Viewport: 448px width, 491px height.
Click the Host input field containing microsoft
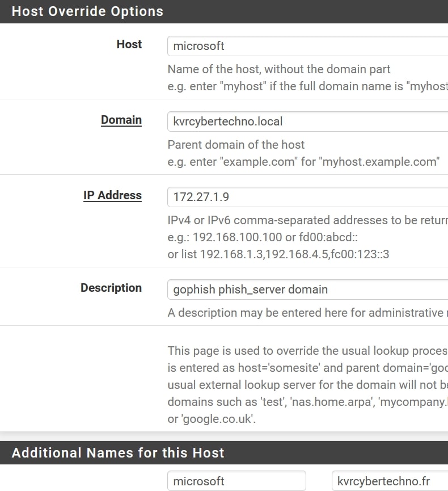click(307, 46)
